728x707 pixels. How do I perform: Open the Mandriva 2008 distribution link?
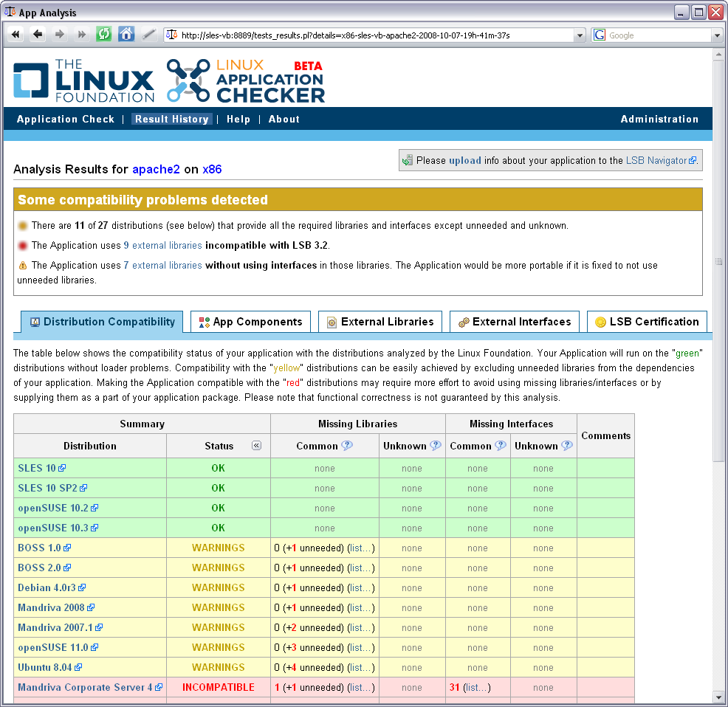click(x=56, y=607)
